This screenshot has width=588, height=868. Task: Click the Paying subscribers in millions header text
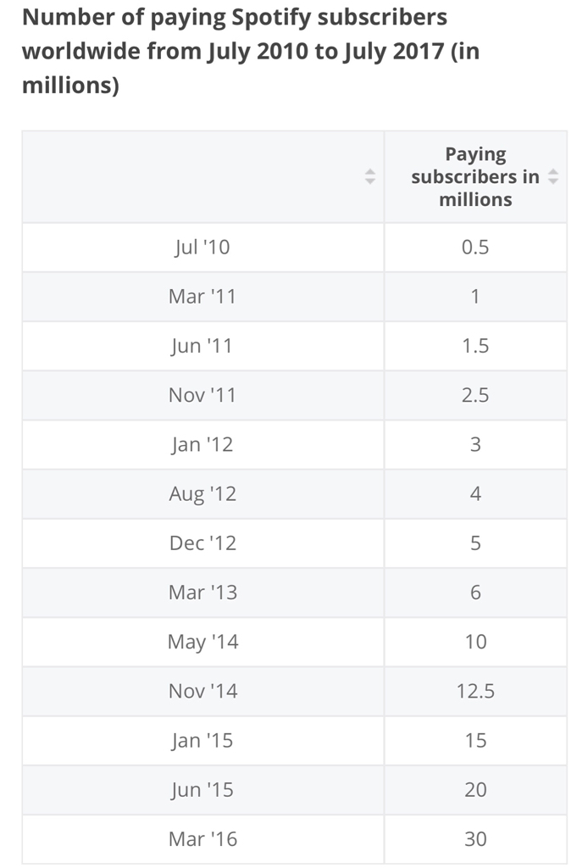click(x=475, y=177)
